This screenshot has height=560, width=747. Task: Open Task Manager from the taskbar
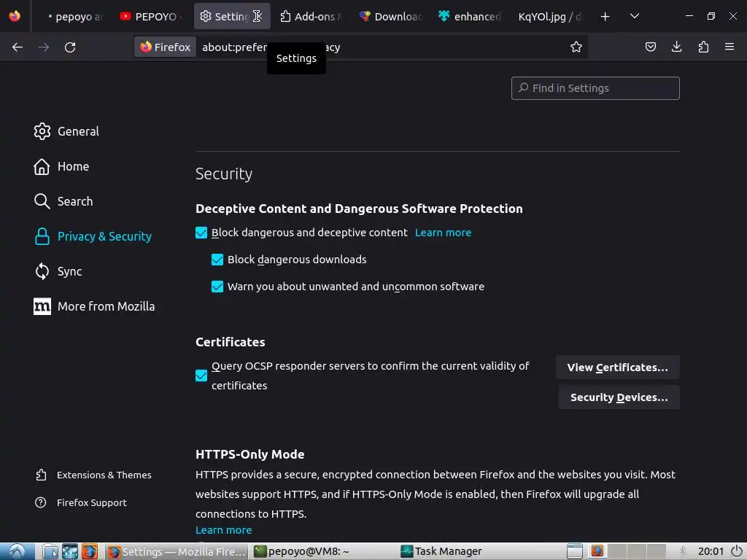(x=441, y=551)
